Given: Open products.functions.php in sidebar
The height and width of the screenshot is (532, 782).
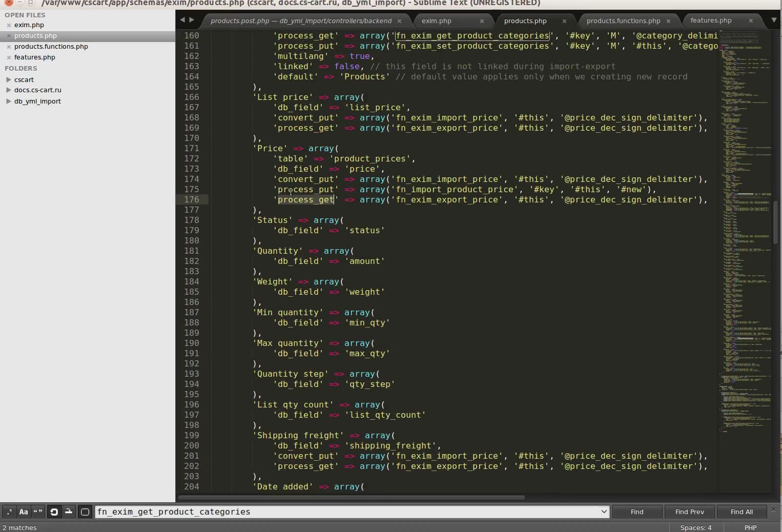Looking at the screenshot, I should tap(51, 46).
